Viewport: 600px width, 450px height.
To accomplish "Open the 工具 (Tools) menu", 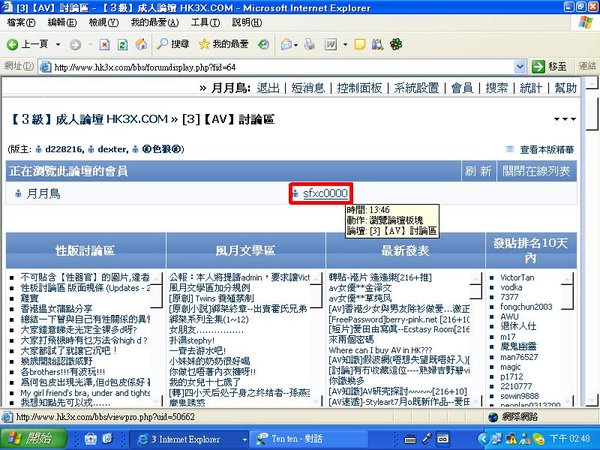I will coord(205,22).
